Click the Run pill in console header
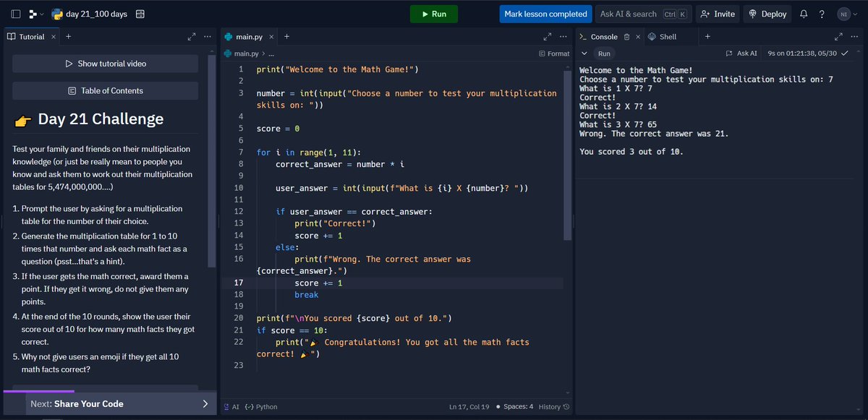 604,53
